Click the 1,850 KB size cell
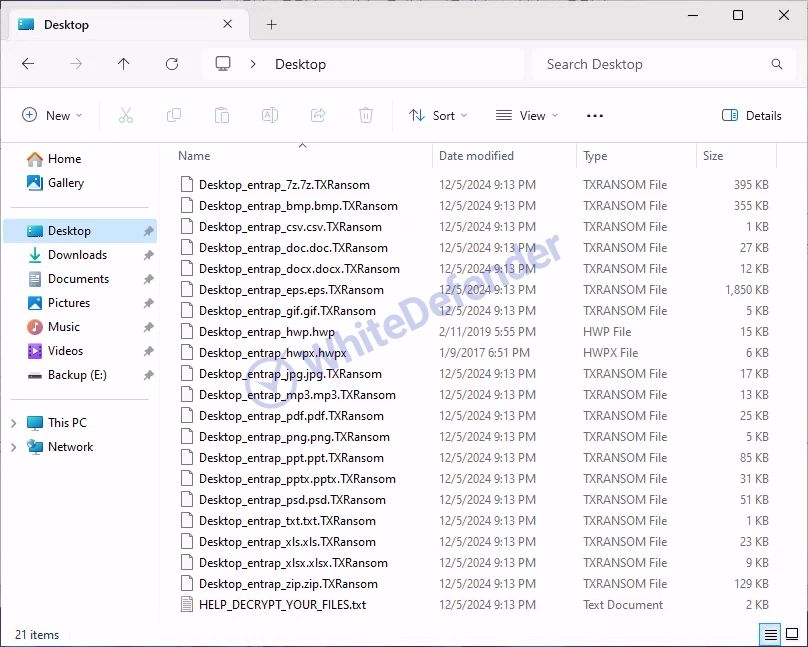The height and width of the screenshot is (647, 808). pos(747,290)
